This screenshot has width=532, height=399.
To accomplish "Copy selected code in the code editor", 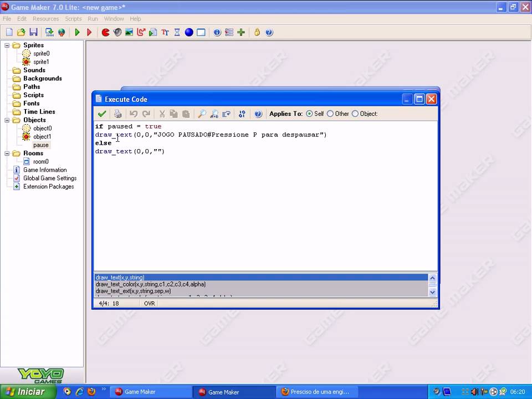I will point(173,114).
